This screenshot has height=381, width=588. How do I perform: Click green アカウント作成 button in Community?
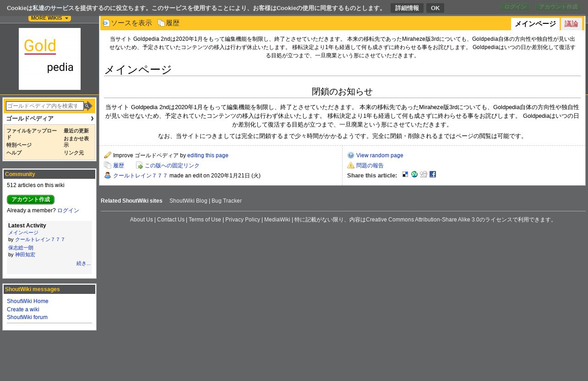point(31,199)
